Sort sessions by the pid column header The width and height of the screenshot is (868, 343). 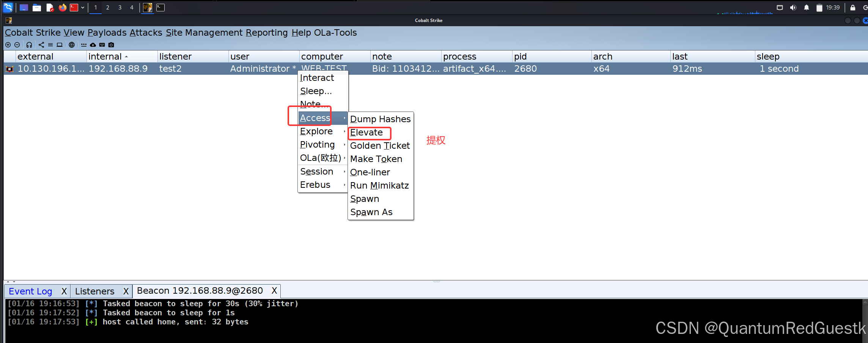click(x=552, y=57)
